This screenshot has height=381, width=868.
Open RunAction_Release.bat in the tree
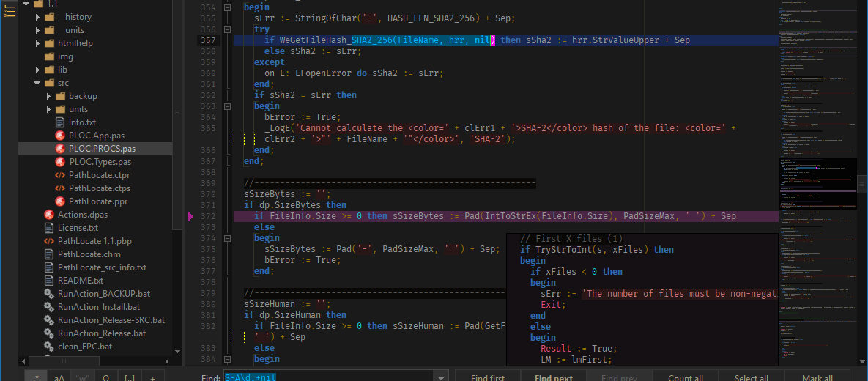[102, 333]
